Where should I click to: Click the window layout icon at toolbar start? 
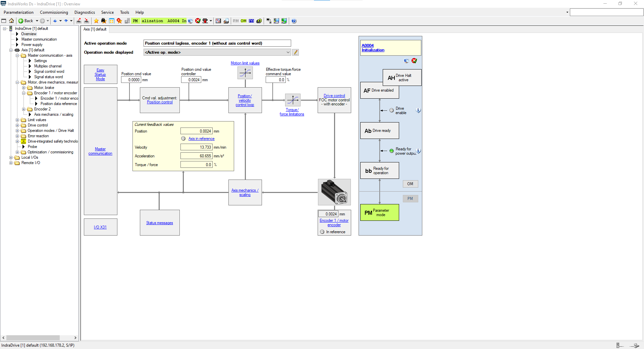pyautogui.click(x=4, y=21)
